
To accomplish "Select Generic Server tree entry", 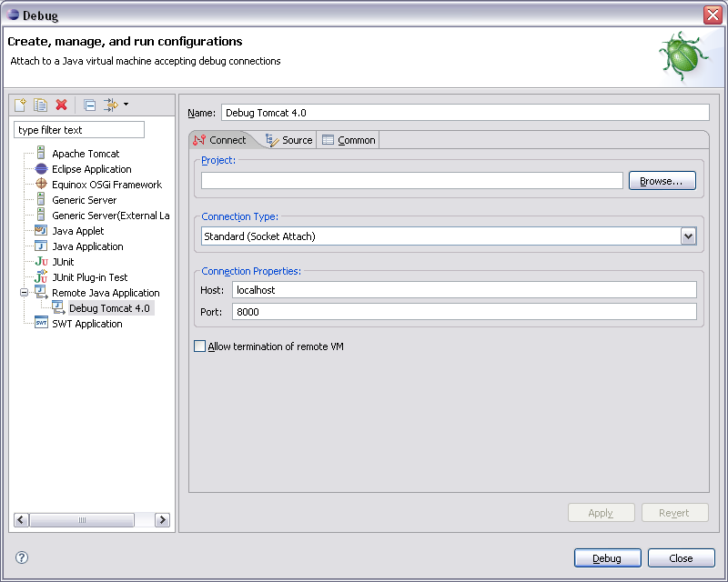I will 84,200.
